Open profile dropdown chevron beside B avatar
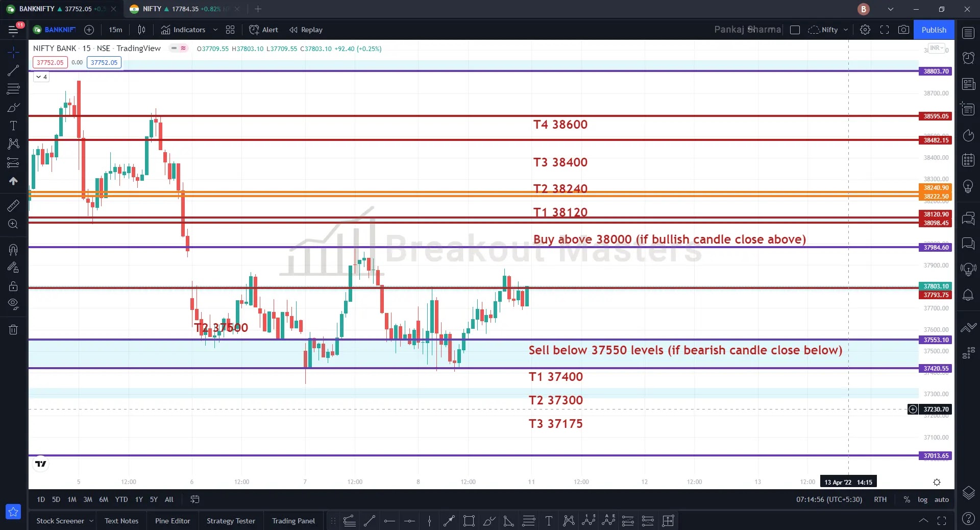This screenshot has height=530, width=980. [x=891, y=9]
